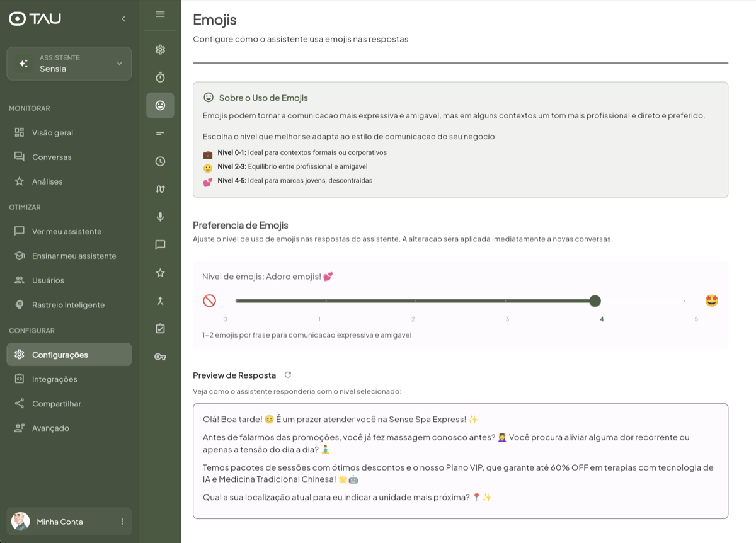Open the route waypoints icon in the toolbar
The width and height of the screenshot is (756, 543).
click(160, 188)
